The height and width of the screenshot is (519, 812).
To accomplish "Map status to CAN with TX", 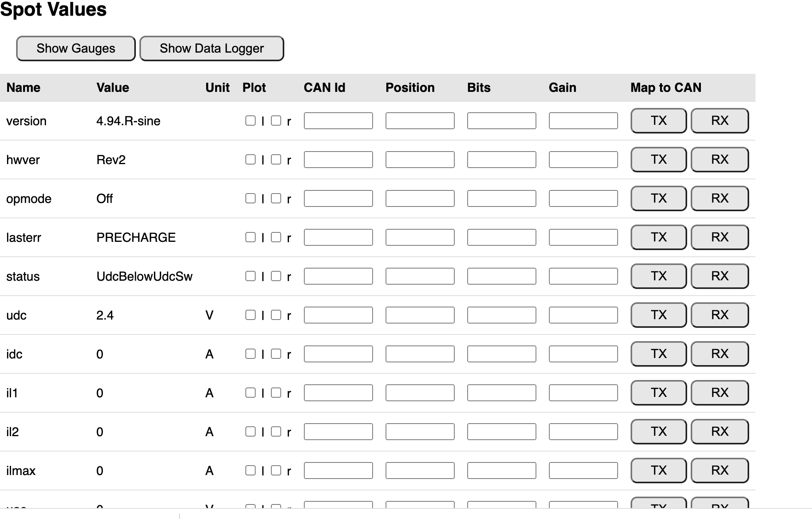I will (x=658, y=276).
